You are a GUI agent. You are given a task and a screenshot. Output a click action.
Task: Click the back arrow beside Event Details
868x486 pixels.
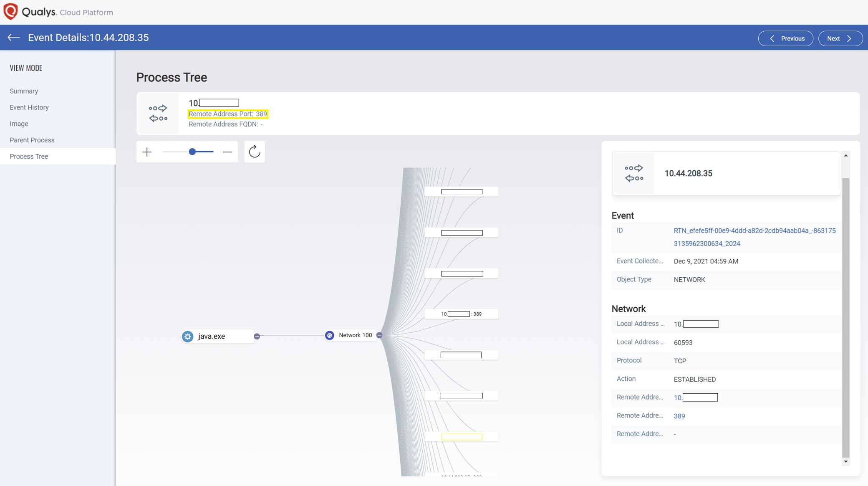pos(13,38)
